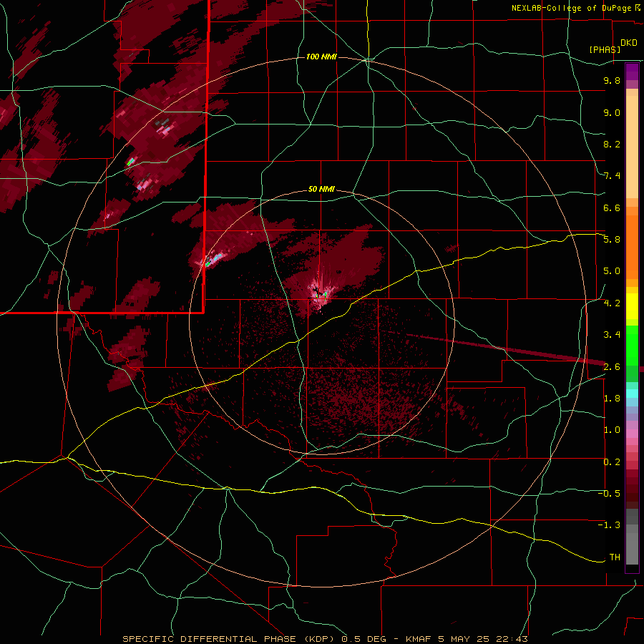Click the 1.0 scale value

click(612, 430)
